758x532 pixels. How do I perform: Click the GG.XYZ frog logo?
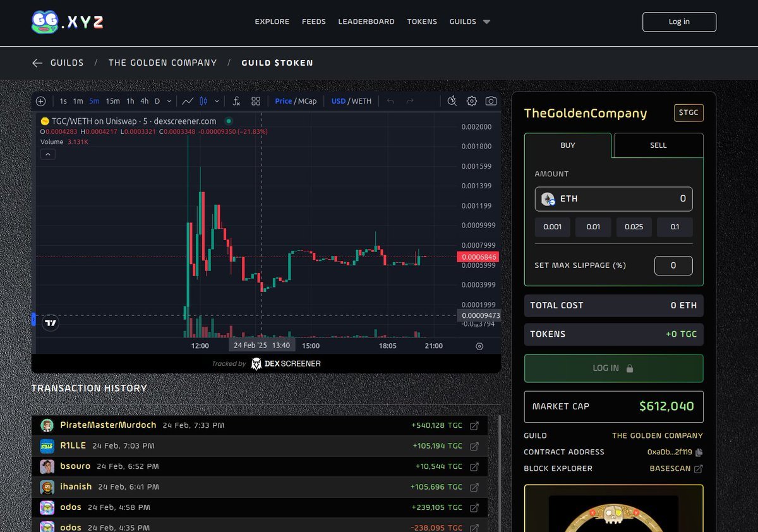[x=67, y=21]
